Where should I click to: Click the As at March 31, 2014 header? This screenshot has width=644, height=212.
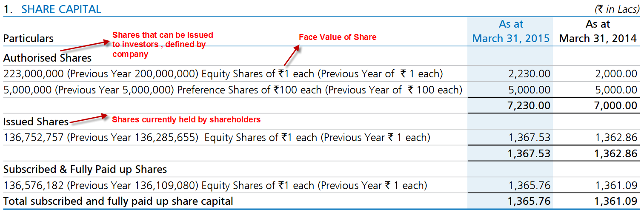point(598,31)
